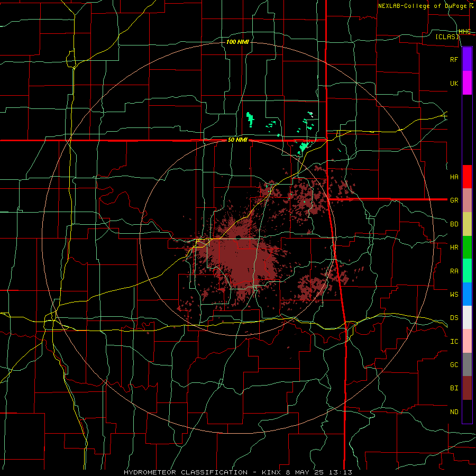Click the WS legend label
The height and width of the screenshot is (476, 476).
click(x=454, y=294)
